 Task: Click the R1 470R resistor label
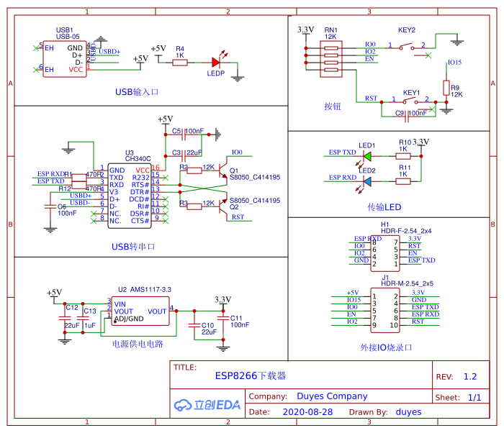(x=83, y=174)
